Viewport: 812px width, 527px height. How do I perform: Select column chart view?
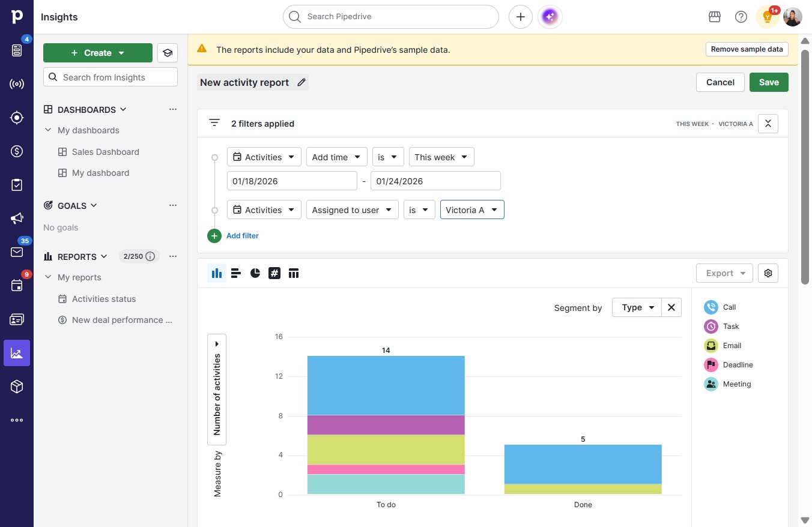pyautogui.click(x=217, y=273)
